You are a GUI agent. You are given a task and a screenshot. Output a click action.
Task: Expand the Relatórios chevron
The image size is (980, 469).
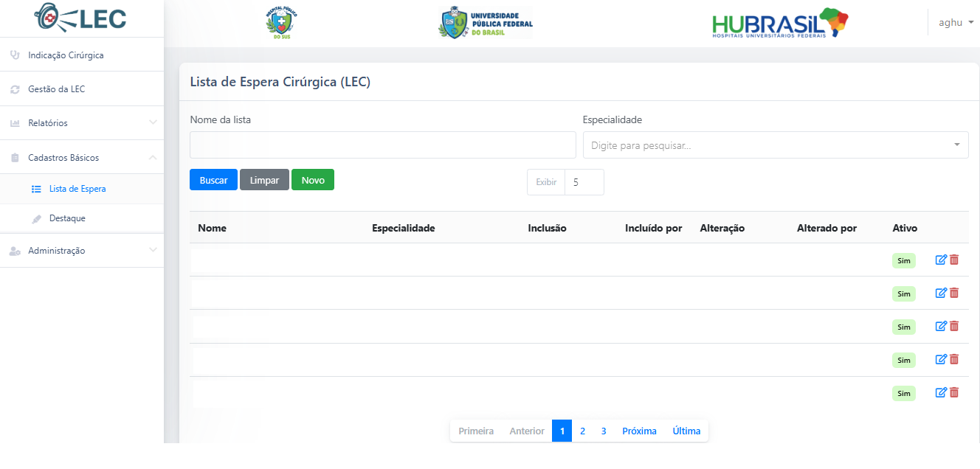[x=153, y=122]
